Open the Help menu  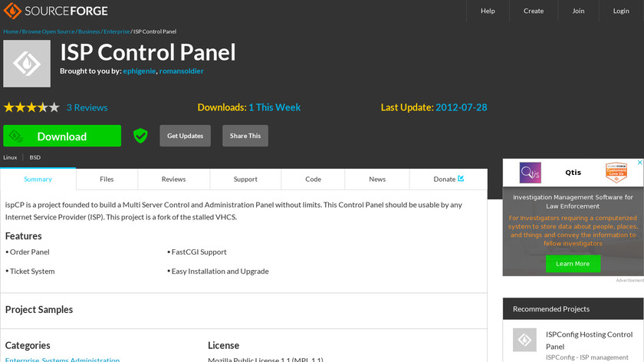(488, 11)
